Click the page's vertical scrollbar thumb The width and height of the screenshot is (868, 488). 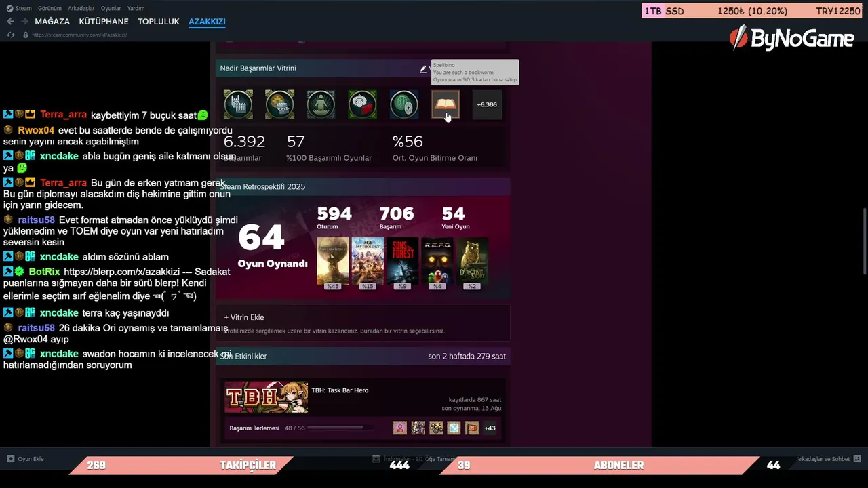point(865,241)
